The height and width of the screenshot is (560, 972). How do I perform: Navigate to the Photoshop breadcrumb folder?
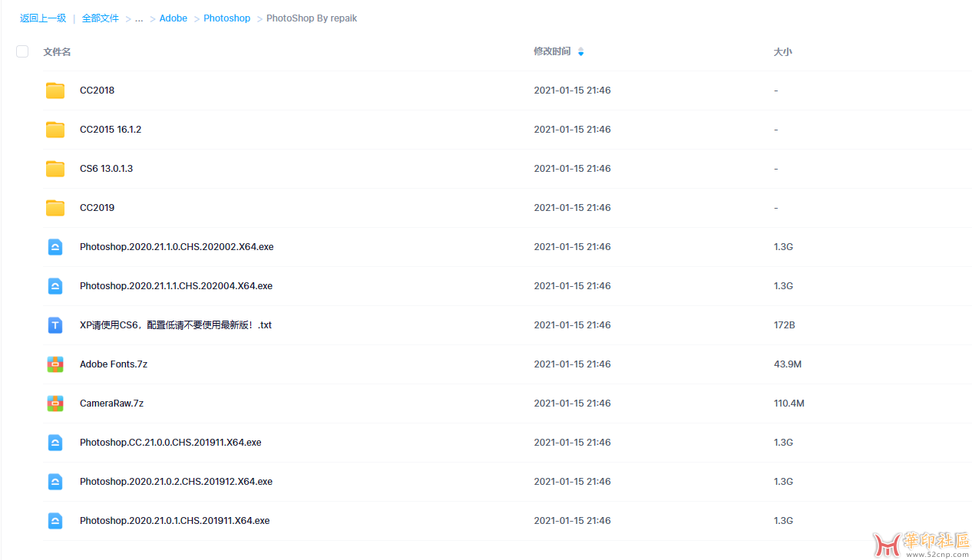227,18
